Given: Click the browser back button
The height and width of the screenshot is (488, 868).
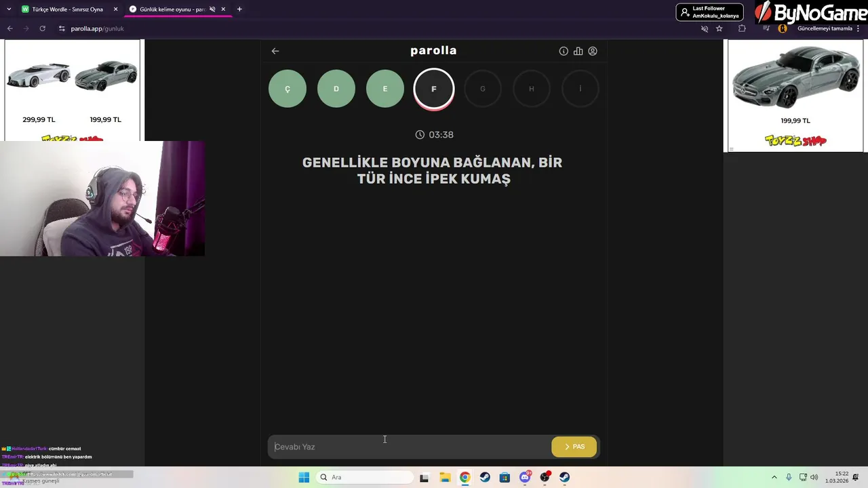Looking at the screenshot, I should click(9, 28).
